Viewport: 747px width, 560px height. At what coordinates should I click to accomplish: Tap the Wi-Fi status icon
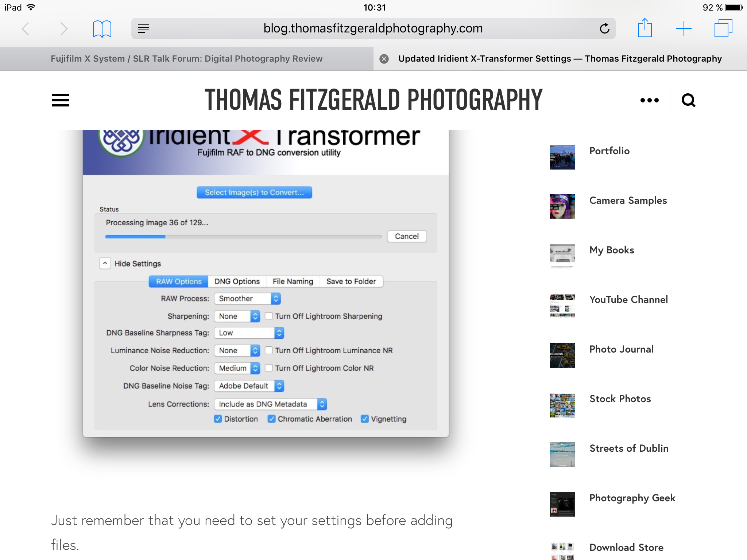[x=31, y=7]
